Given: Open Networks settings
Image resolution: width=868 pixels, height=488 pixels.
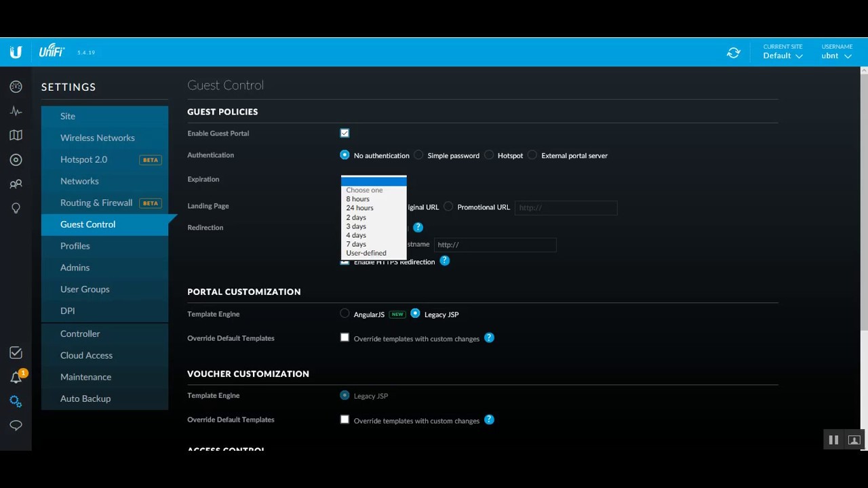Looking at the screenshot, I should tap(104, 181).
